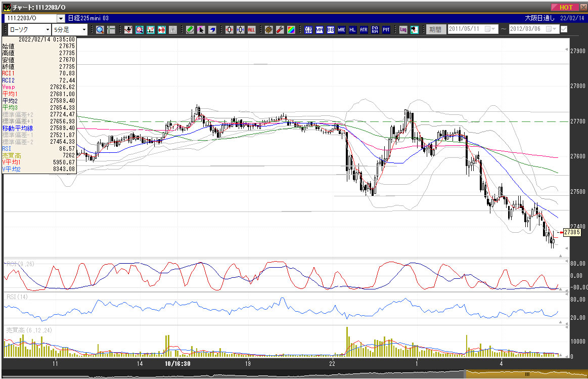Screen dimensions: 588x379
Task: Click the small triangle below the price chart axis
Action: click(560, 256)
